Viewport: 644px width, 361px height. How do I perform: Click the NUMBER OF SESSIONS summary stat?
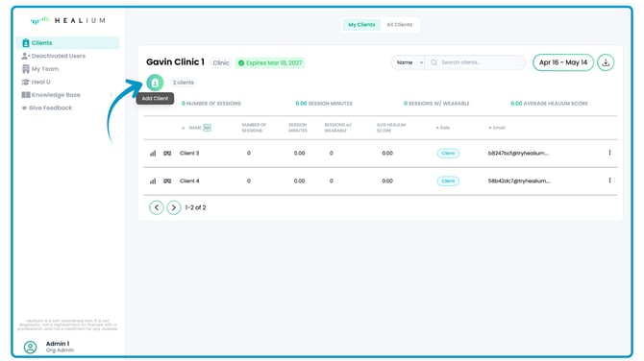tap(211, 104)
